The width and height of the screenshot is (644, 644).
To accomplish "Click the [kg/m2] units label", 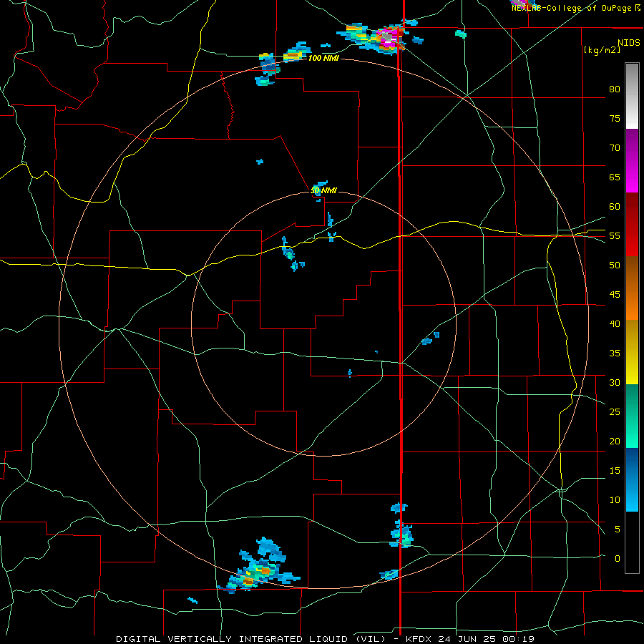I will pyautogui.click(x=602, y=50).
